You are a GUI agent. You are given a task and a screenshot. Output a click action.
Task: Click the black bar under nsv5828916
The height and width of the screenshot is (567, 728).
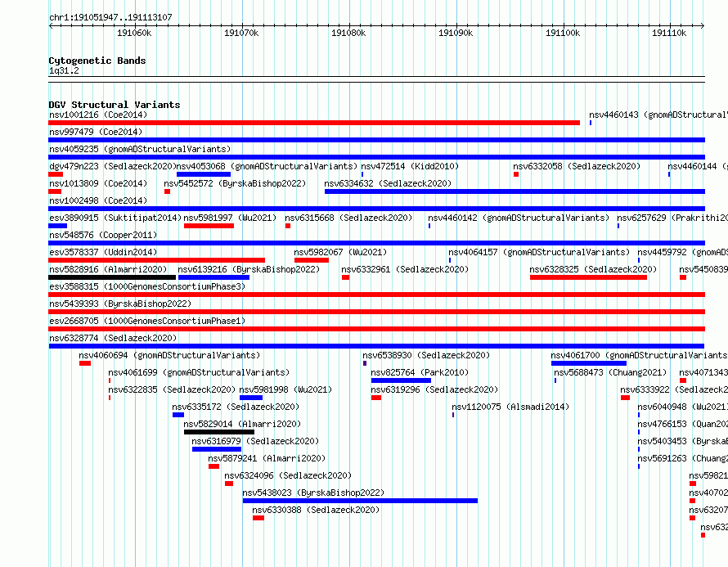[112, 277]
